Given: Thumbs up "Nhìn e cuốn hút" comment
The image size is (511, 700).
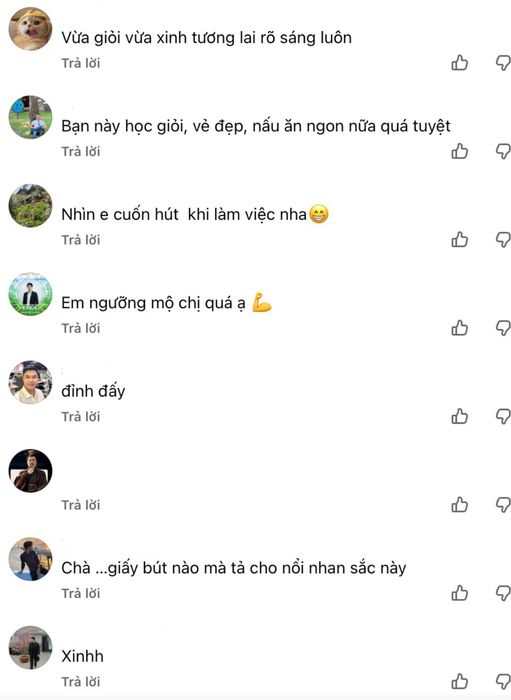Looking at the screenshot, I should pyautogui.click(x=459, y=240).
